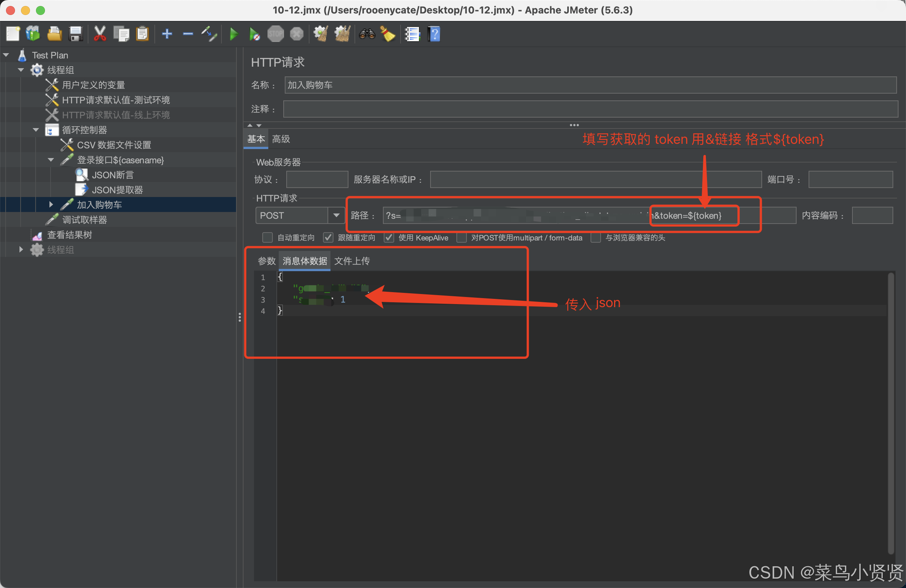
Task: Click the body data vertical scrollbar
Action: [x=891, y=413]
